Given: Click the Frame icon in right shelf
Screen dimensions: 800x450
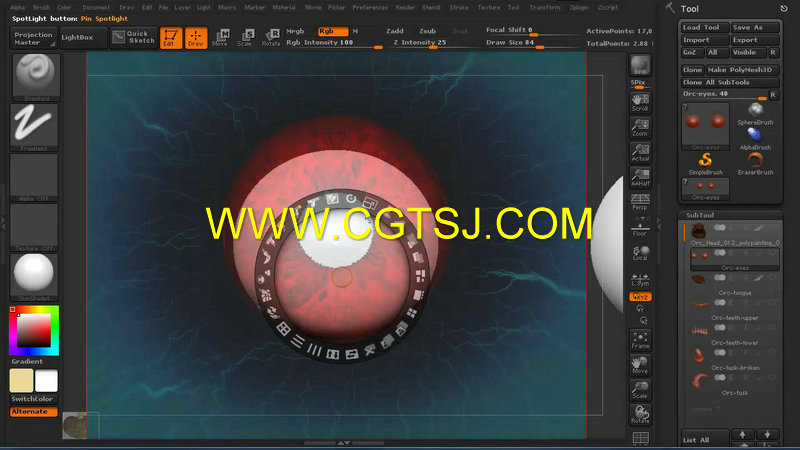Looking at the screenshot, I should click(x=640, y=340).
